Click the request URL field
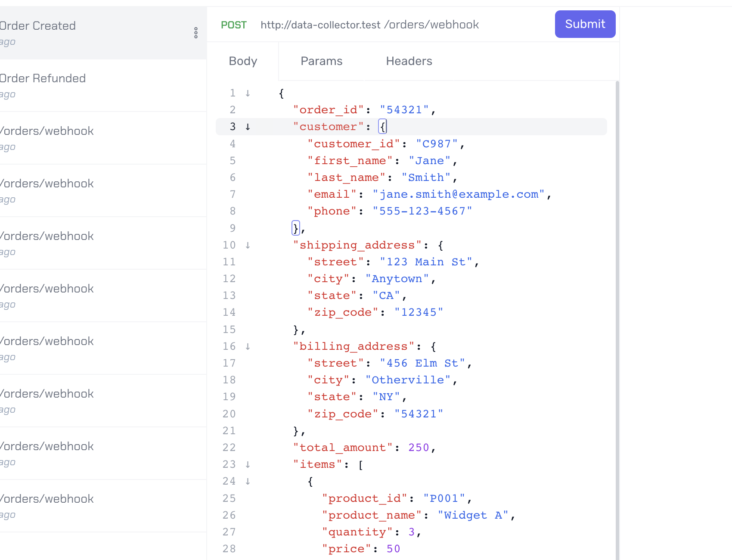The image size is (732, 560). coord(369,25)
